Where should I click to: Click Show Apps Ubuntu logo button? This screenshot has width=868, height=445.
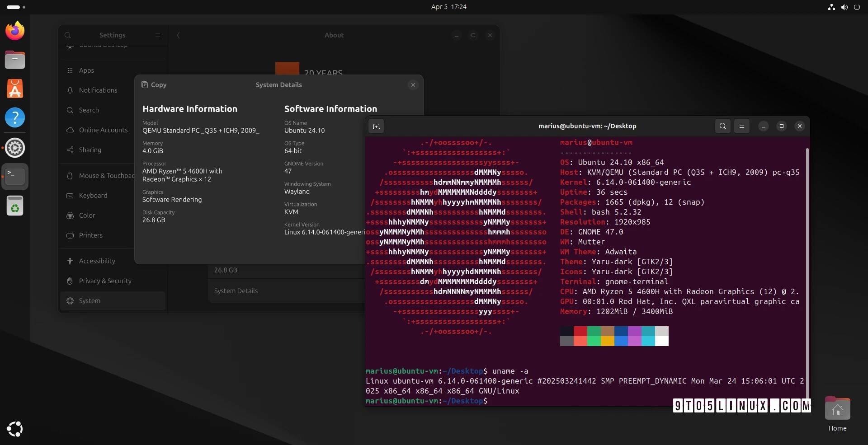(x=15, y=429)
